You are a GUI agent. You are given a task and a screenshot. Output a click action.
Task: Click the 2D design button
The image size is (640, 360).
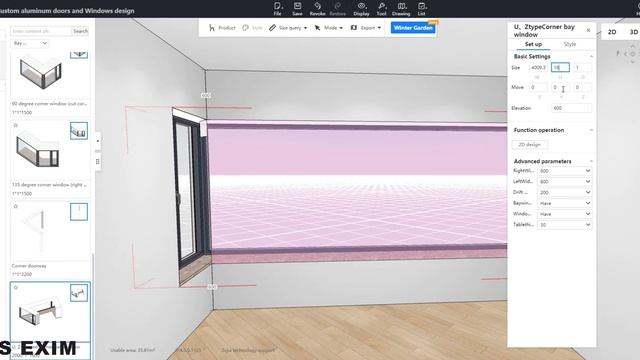[529, 145]
